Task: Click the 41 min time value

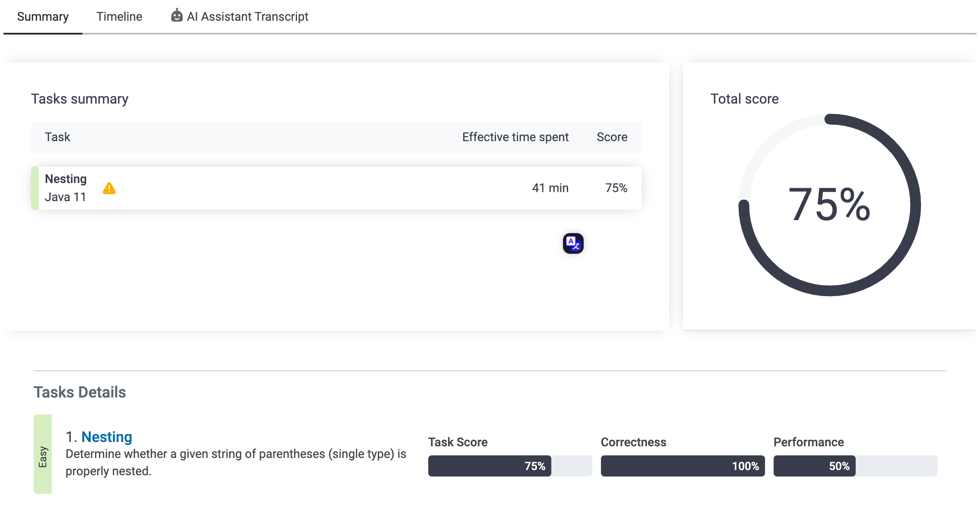Action: [550, 188]
